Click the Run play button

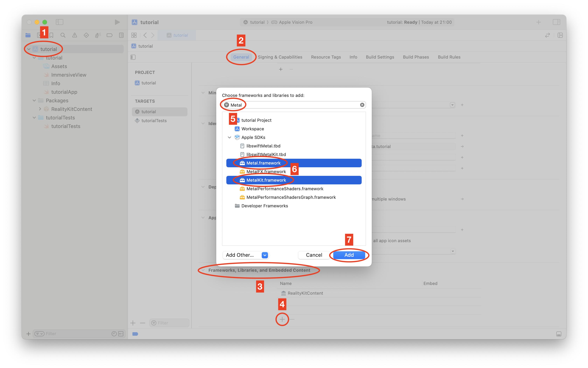point(117,22)
